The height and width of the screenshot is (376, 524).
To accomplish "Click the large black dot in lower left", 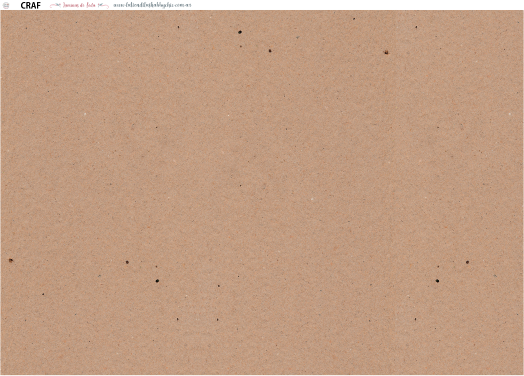I will coord(157,281).
